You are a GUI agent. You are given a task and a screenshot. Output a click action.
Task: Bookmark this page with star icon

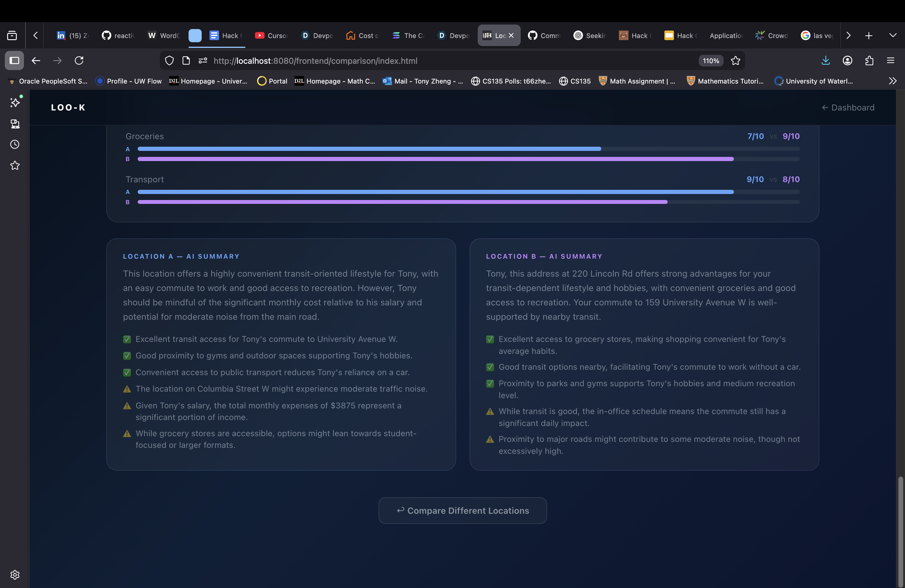point(735,60)
